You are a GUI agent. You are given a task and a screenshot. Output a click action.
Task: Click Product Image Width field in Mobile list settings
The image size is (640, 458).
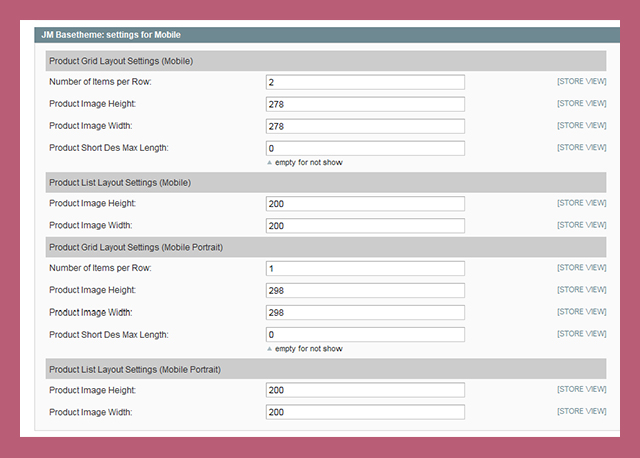click(365, 225)
